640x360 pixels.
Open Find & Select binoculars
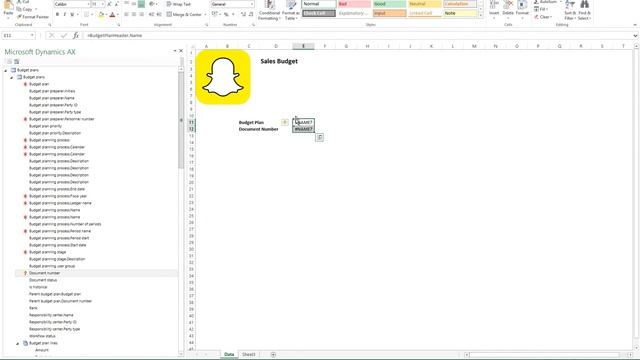[584, 10]
